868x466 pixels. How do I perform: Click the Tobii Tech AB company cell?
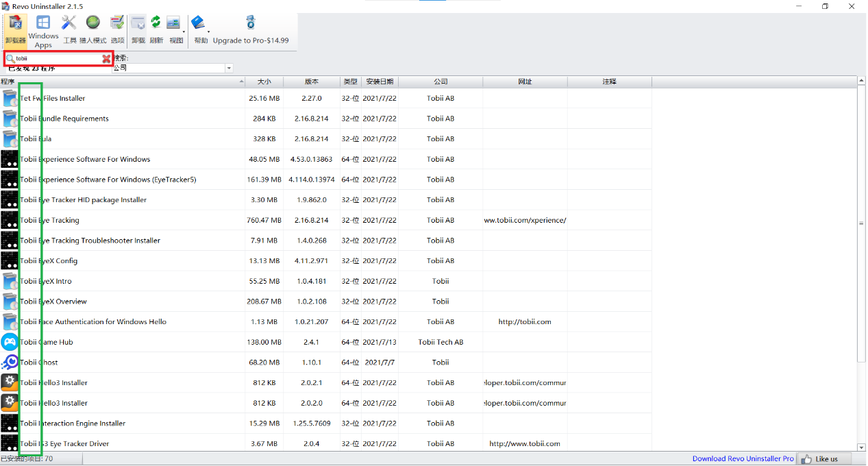(441, 342)
